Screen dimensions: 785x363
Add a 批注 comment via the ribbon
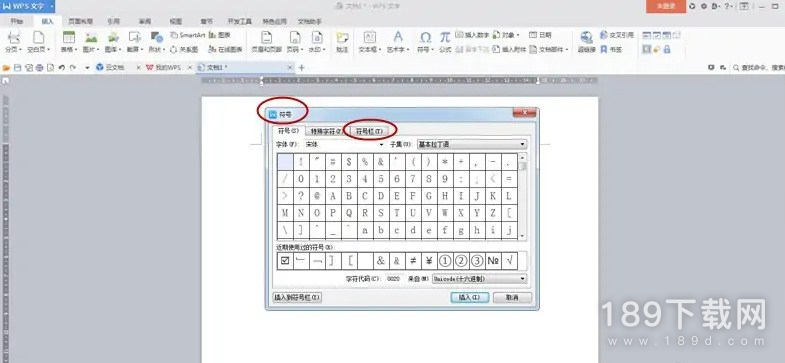point(342,38)
